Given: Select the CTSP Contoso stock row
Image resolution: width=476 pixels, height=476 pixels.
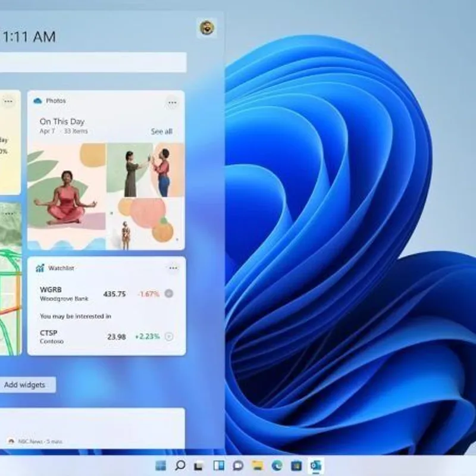Looking at the screenshot, I should (x=107, y=337).
